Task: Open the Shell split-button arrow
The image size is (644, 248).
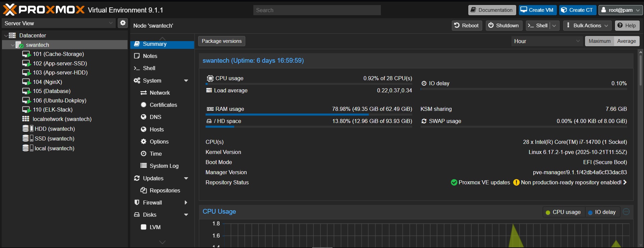Action: (554, 26)
